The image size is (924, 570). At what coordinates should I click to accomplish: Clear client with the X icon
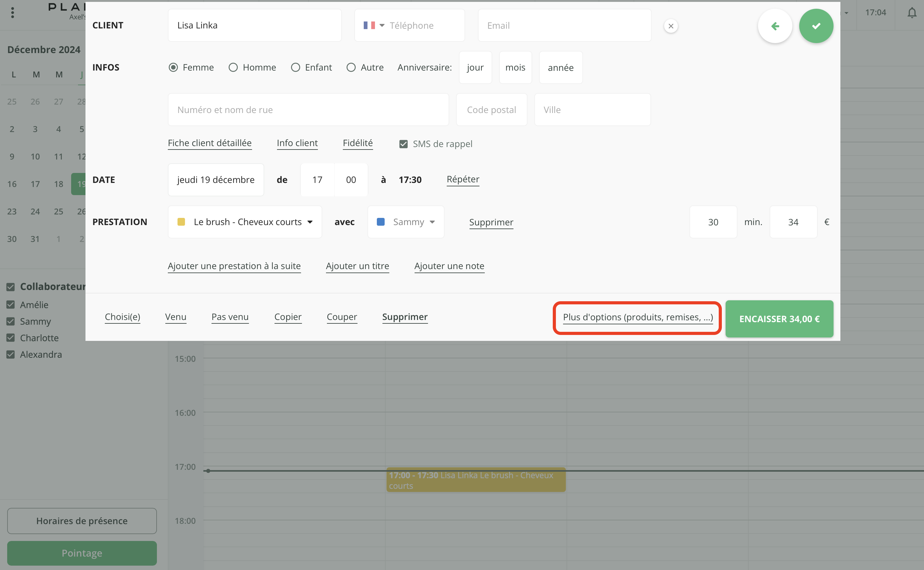click(x=670, y=26)
